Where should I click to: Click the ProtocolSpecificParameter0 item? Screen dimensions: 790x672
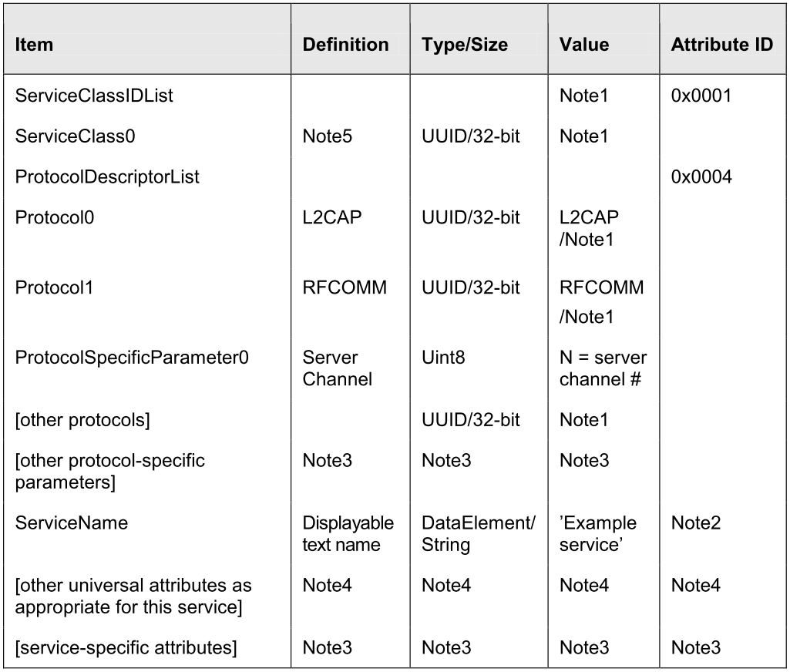pyautogui.click(x=132, y=358)
